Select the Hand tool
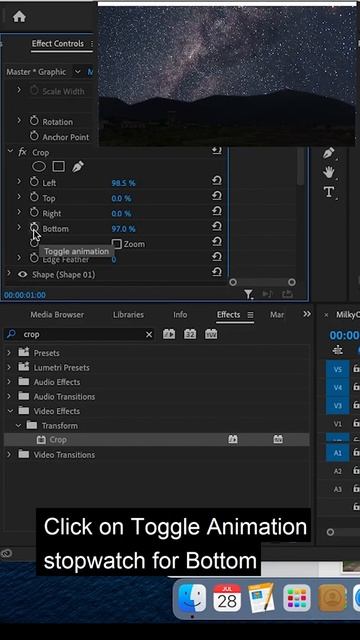 pyautogui.click(x=329, y=172)
